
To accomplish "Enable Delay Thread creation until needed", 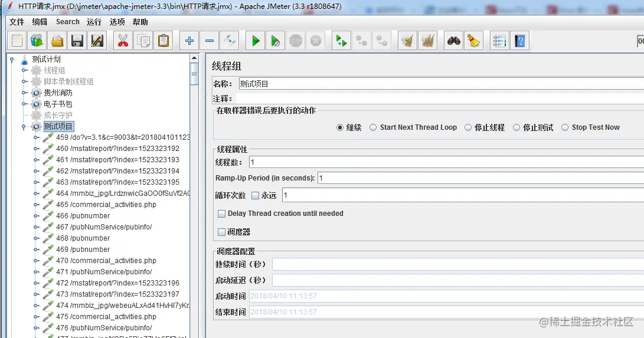I will (221, 214).
